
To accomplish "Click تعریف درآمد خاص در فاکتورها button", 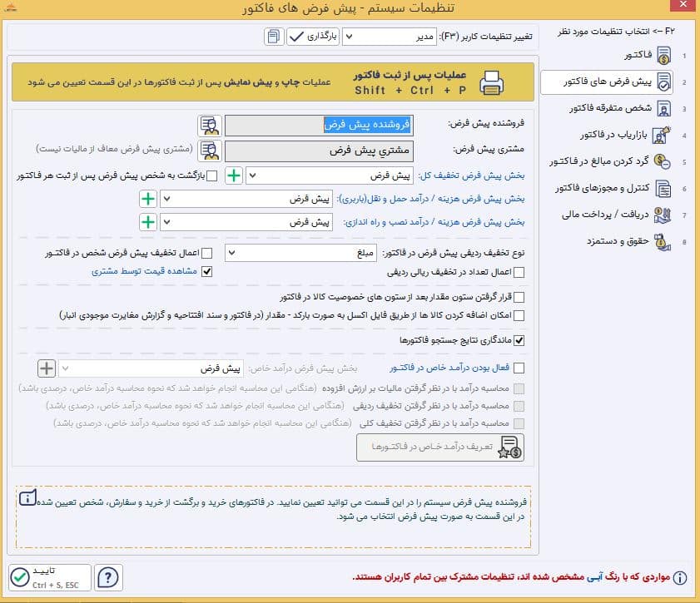I will click(440, 447).
